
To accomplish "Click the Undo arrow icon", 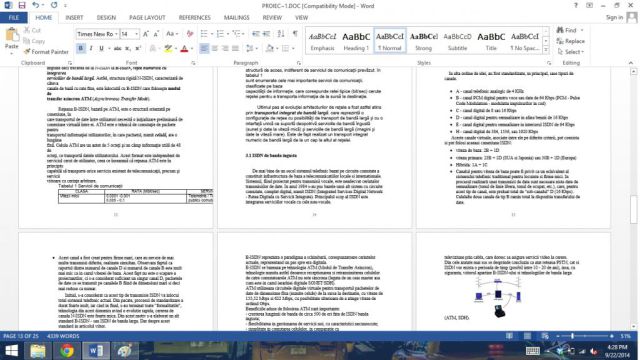I will (36, 5).
